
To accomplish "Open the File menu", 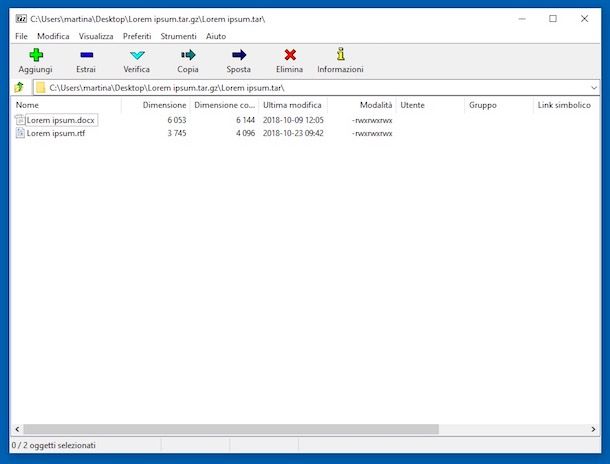I will 21,36.
